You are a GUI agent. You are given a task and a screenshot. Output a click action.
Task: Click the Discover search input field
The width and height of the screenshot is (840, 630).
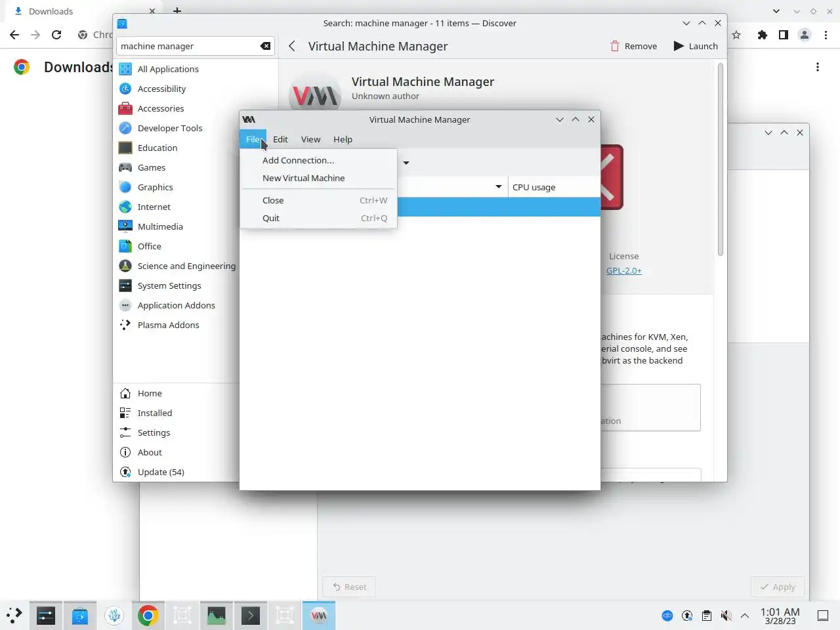[x=195, y=46]
